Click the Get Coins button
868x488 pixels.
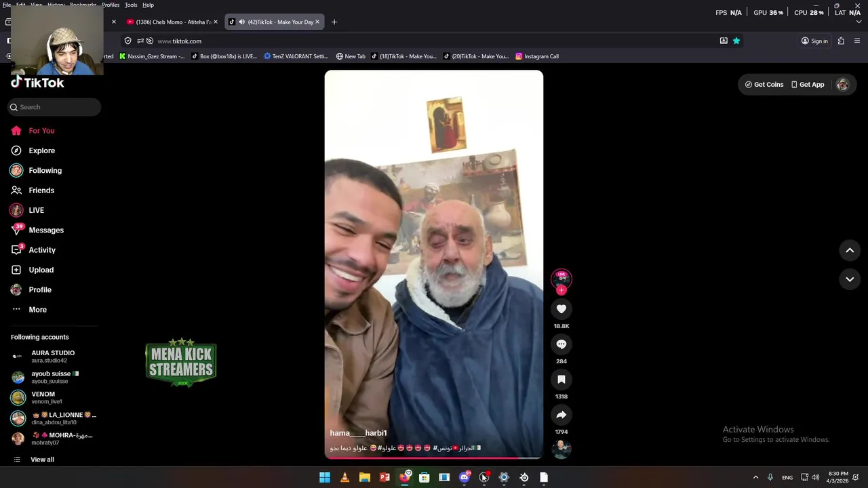click(764, 85)
